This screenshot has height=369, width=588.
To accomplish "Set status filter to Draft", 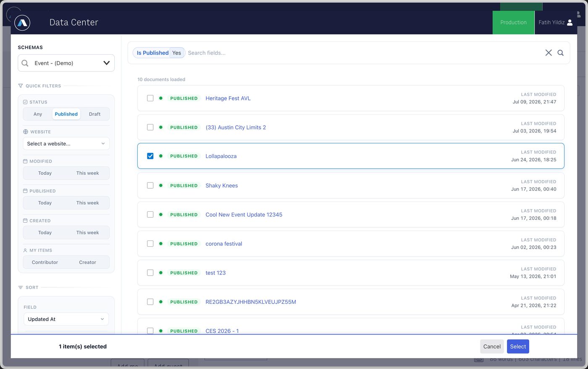I will 94,114.
